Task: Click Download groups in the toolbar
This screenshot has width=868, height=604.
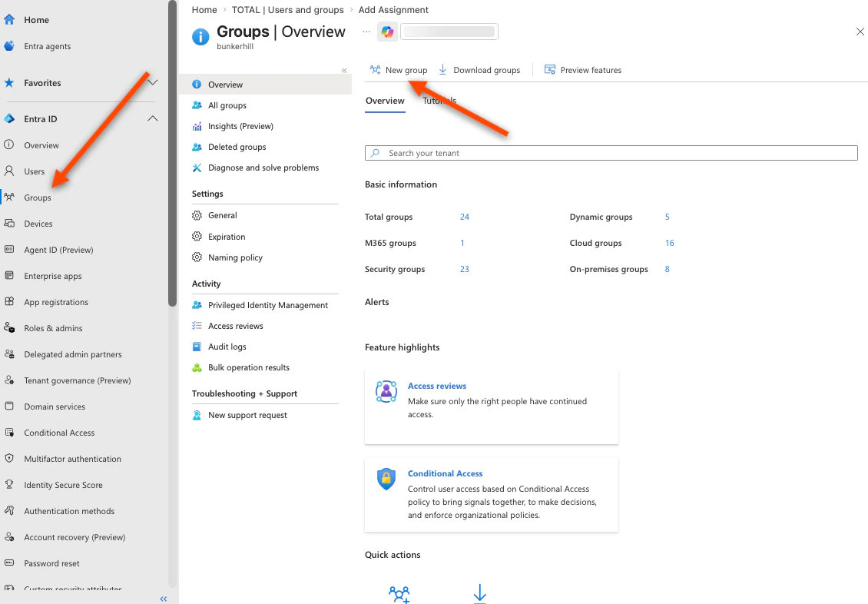Action: 479,70
